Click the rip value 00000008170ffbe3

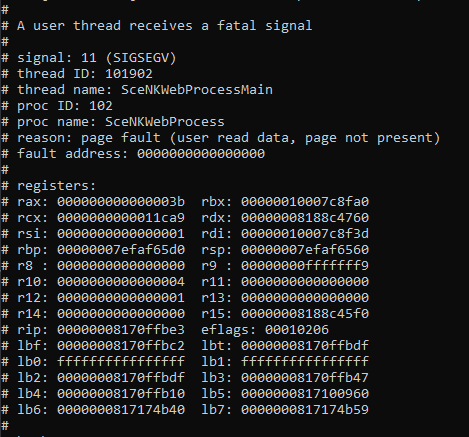click(121, 330)
